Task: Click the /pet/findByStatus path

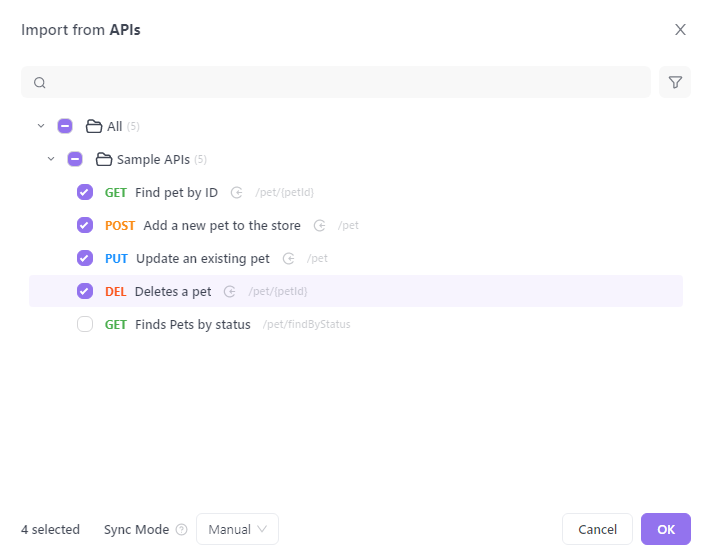Action: [x=307, y=325]
